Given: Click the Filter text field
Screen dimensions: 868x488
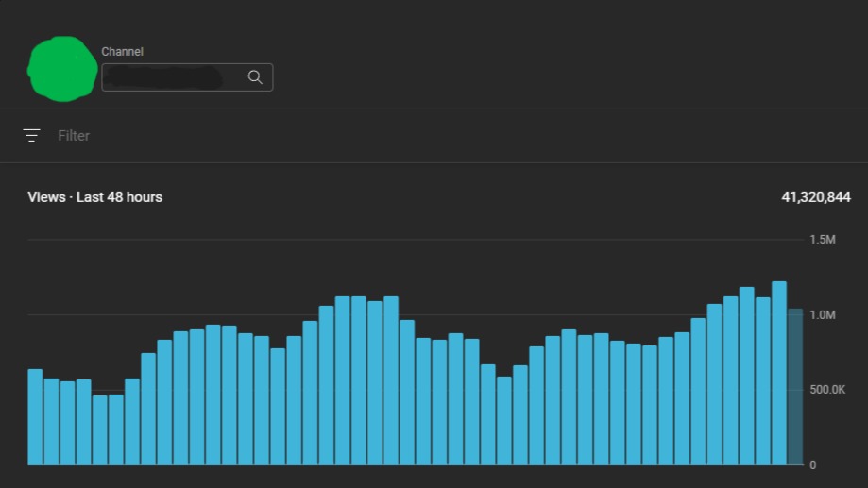Looking at the screenshot, I should pyautogui.click(x=74, y=136).
